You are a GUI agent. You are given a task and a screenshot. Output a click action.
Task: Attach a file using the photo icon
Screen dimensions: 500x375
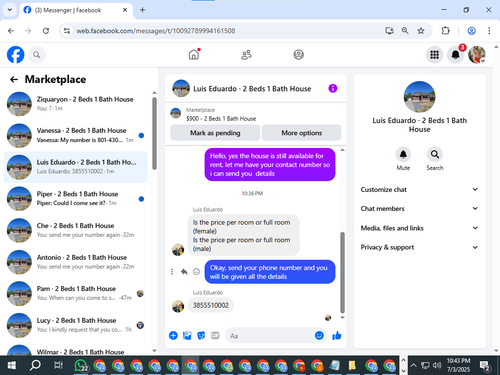click(x=187, y=335)
